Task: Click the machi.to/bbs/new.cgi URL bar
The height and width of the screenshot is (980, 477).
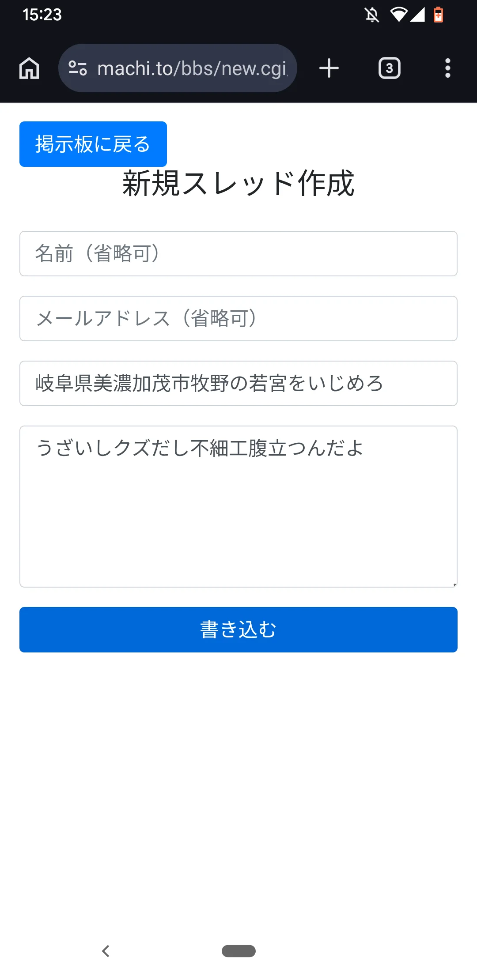Action: pos(192,68)
